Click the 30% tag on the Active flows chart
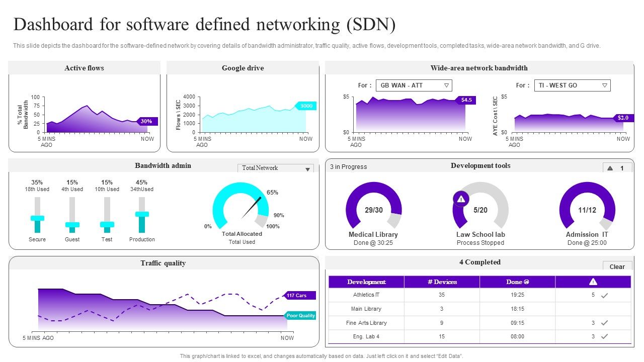 pos(147,121)
